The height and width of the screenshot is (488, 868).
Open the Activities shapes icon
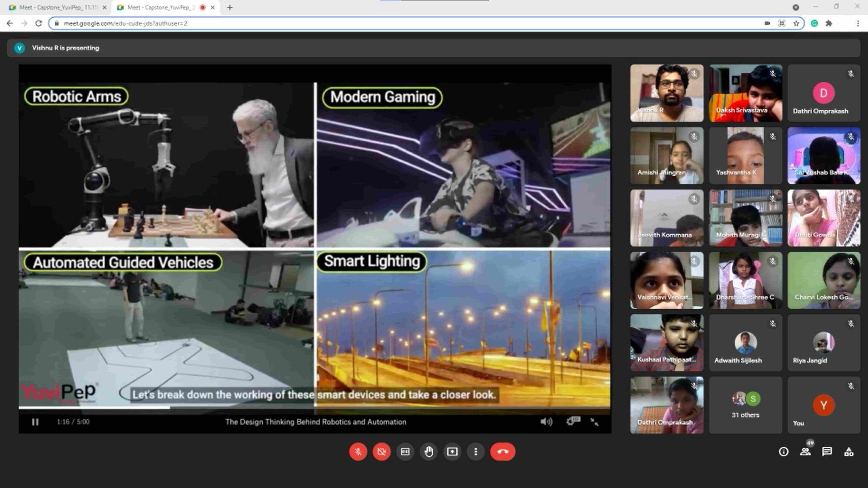coord(849,452)
